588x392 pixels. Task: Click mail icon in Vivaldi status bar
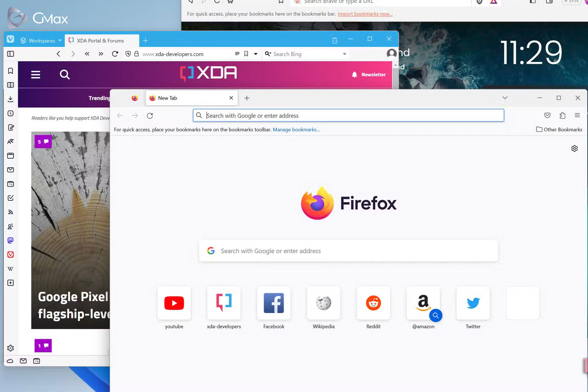23,361
